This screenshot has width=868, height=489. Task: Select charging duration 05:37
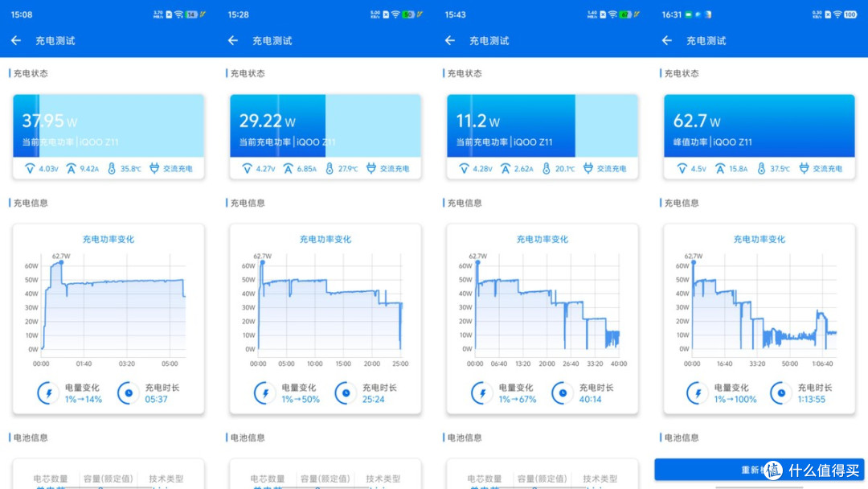tap(156, 399)
